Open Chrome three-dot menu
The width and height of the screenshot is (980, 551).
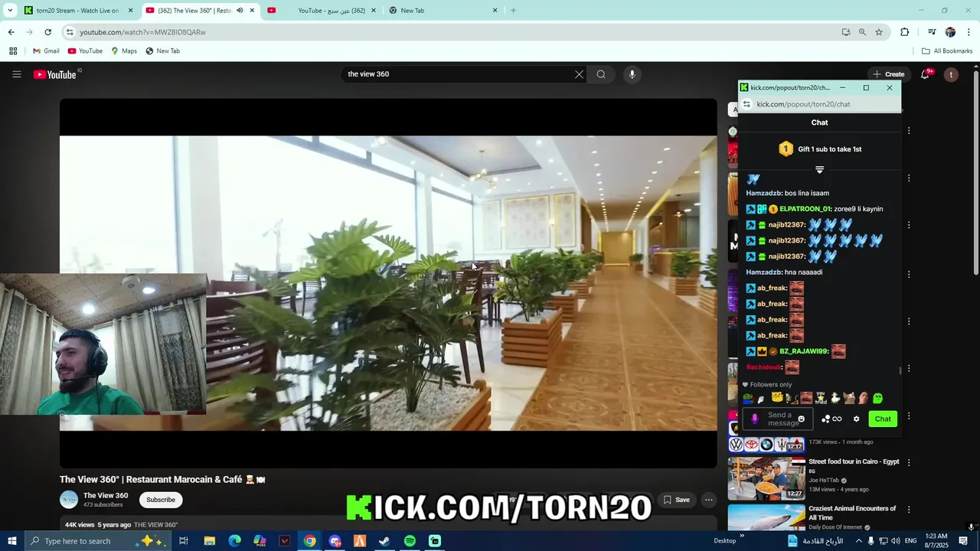[969, 32]
